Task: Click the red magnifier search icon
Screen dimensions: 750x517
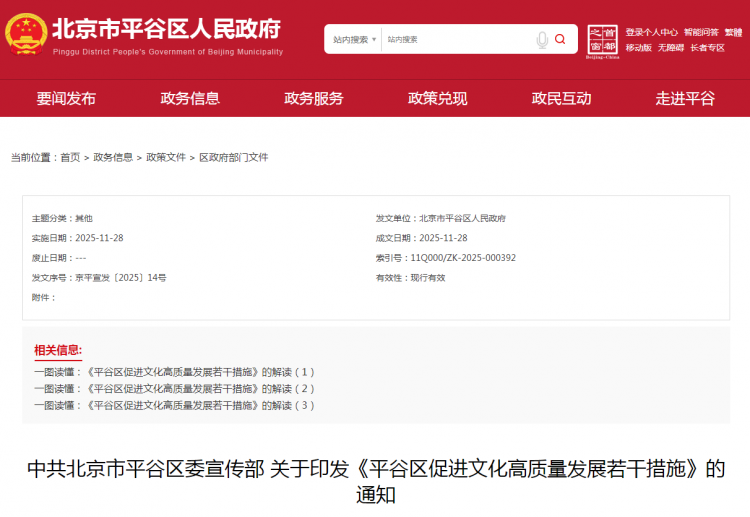Action: point(560,40)
